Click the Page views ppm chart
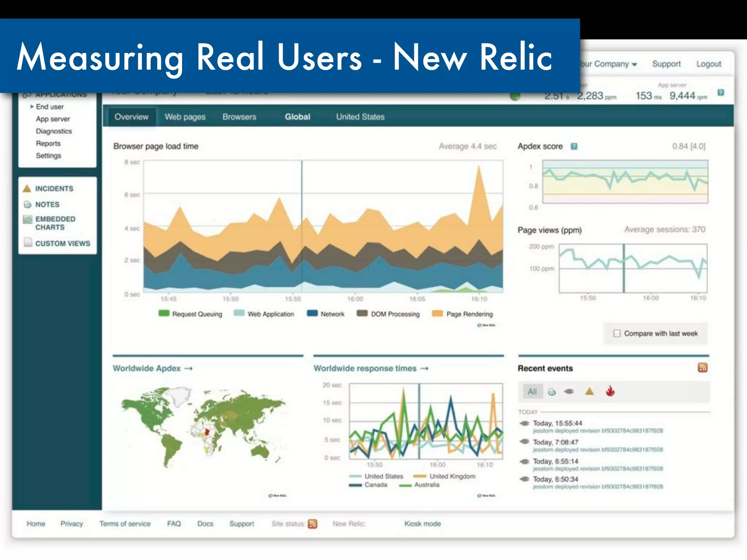The image size is (747, 560). click(x=633, y=268)
